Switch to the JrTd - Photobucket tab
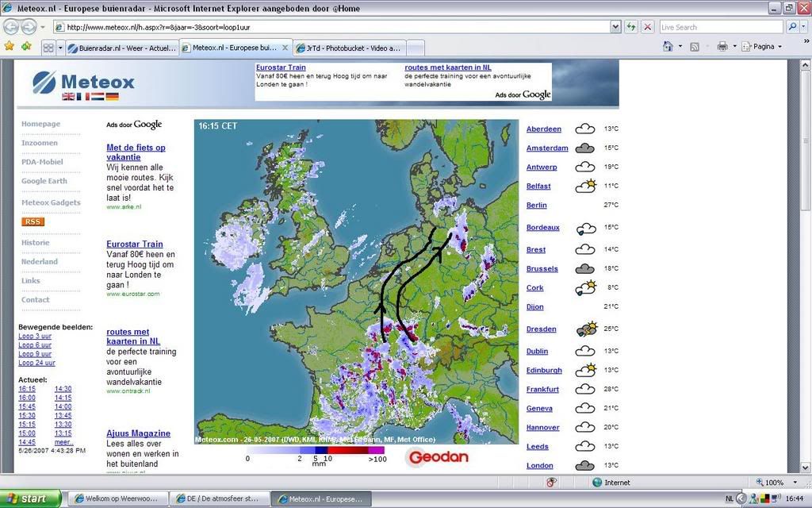Viewport: 812px width, 508px height. pyautogui.click(x=350, y=48)
